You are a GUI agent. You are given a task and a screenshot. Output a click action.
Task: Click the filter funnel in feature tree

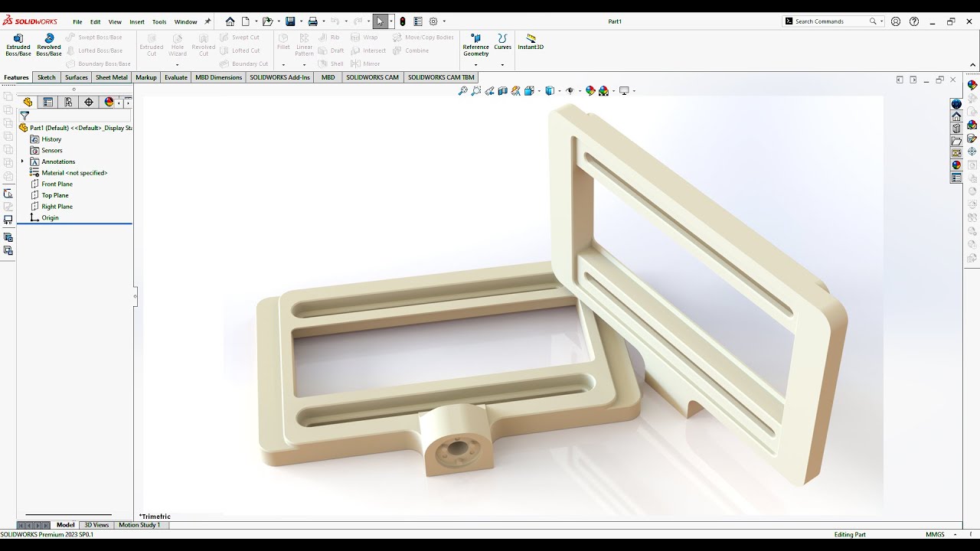tap(24, 116)
